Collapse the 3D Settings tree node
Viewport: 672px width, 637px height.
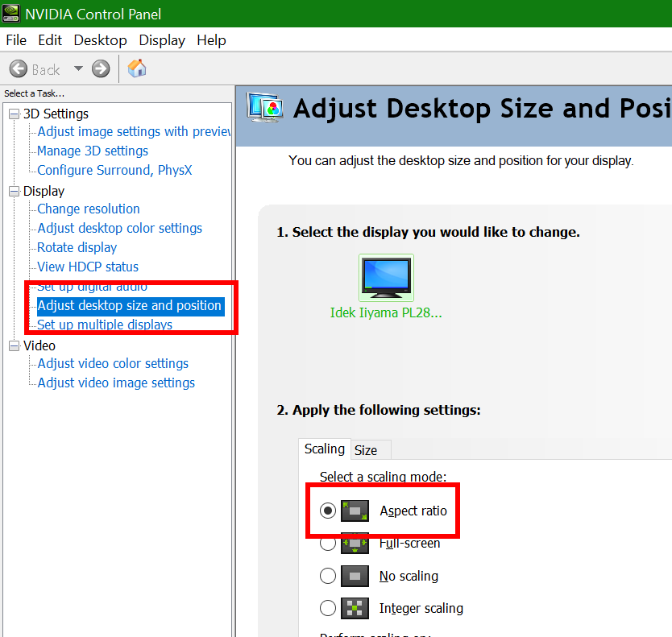point(15,114)
